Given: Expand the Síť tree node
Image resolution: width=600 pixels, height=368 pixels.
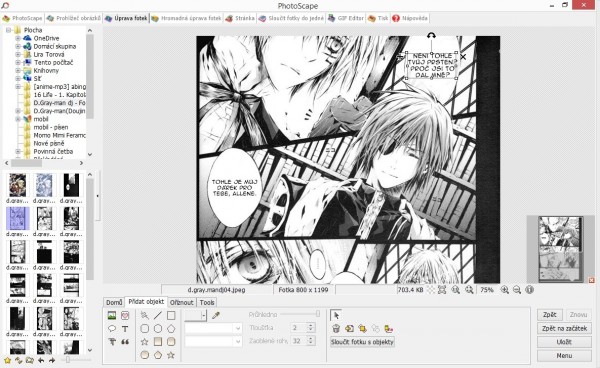Looking at the screenshot, I should [18, 78].
